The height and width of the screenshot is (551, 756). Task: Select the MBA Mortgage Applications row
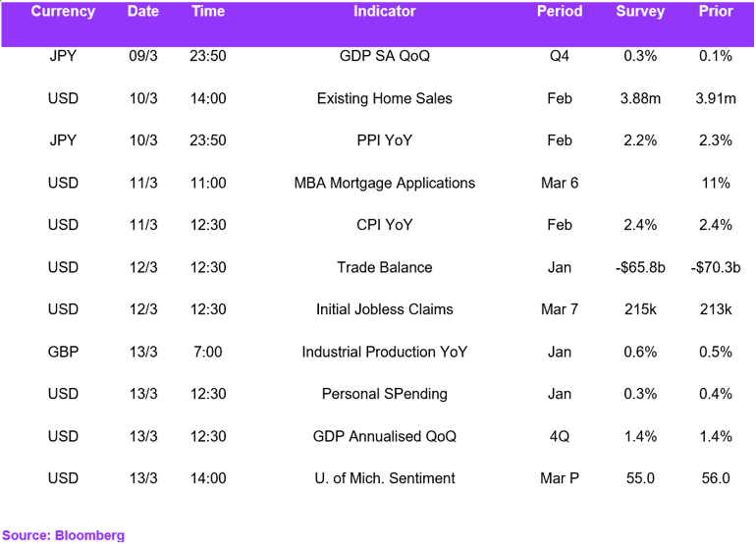point(378,183)
